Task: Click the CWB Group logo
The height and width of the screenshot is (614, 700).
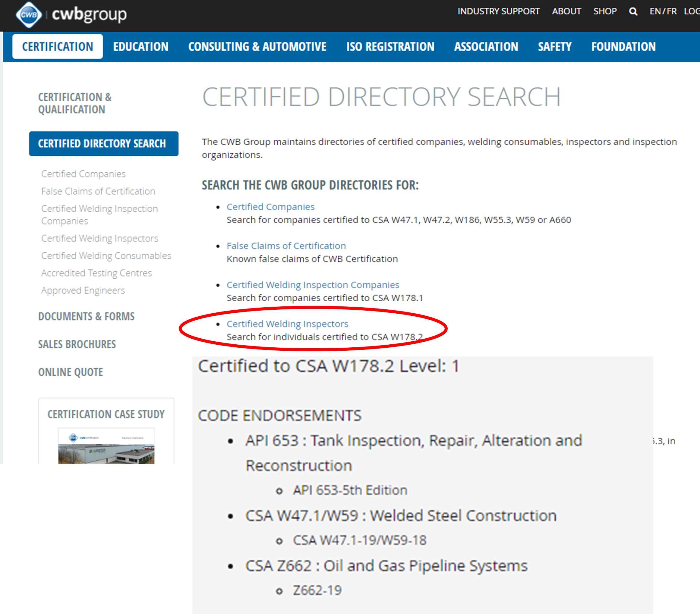Action: coord(71,14)
